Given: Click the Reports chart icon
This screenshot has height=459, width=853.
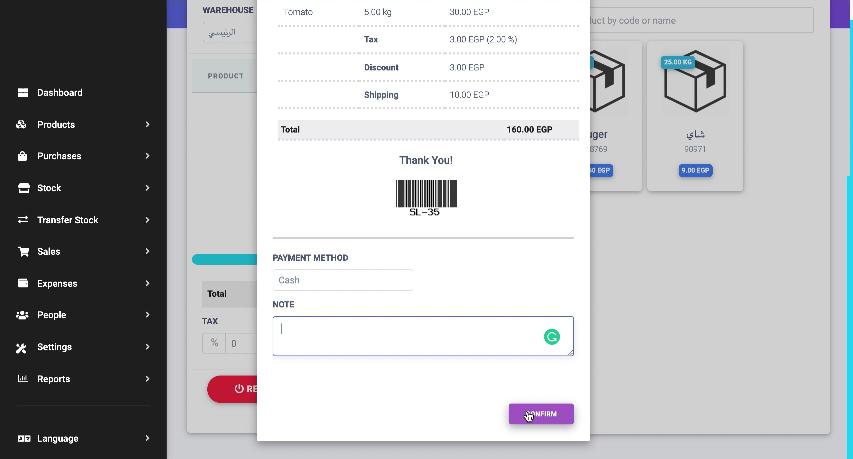Looking at the screenshot, I should pos(22,379).
